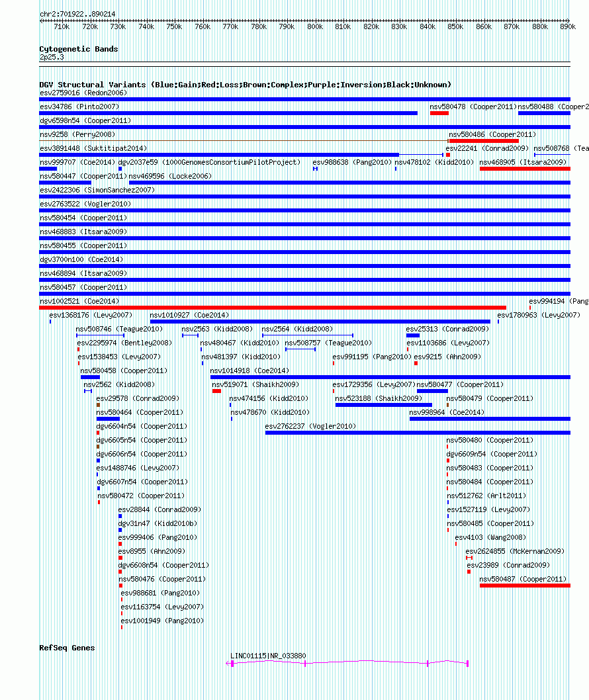Select the nsv580486 (Cooper2011) red bar
This screenshot has width=589, height=700.
[x=484, y=141]
